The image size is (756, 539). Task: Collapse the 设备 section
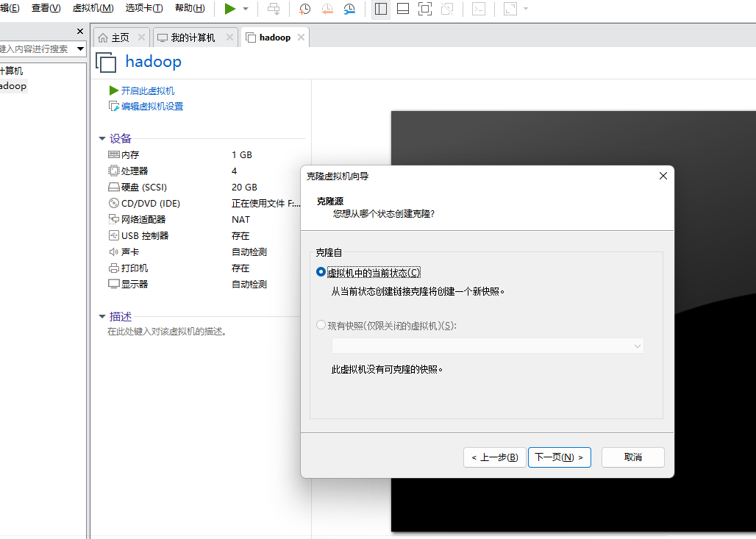[x=102, y=139]
